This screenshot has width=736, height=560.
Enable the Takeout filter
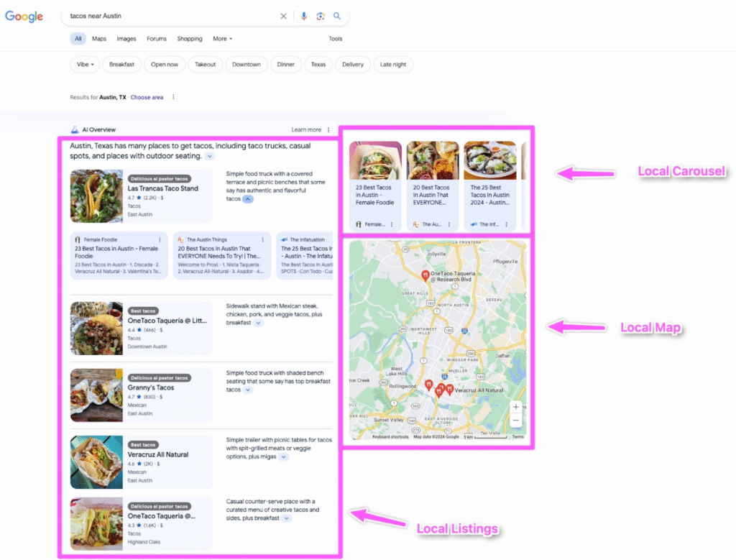click(205, 64)
